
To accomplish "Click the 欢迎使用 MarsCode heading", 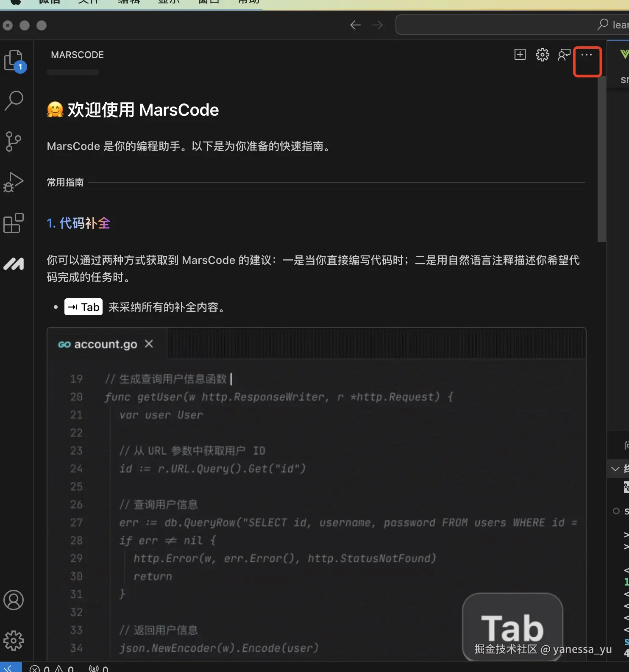I will pos(143,110).
